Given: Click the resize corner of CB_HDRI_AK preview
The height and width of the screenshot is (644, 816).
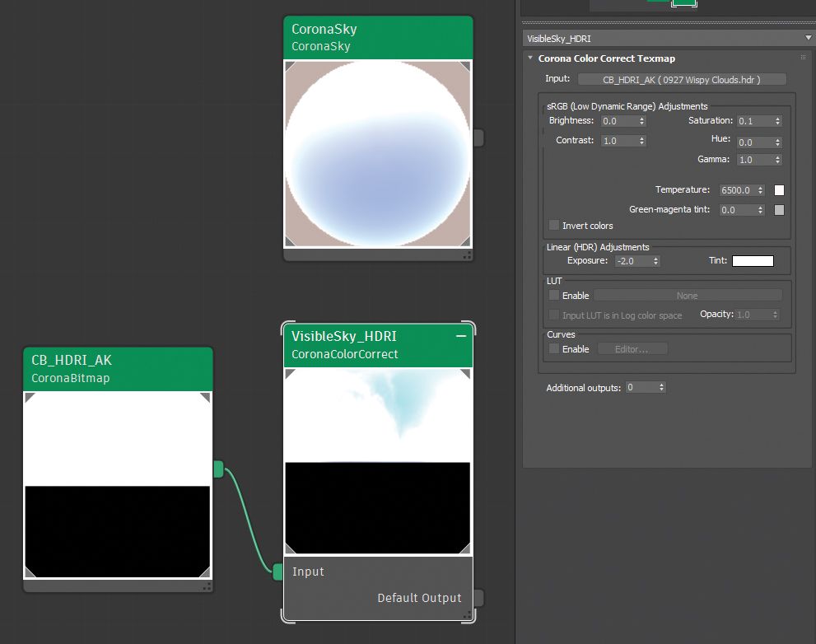Looking at the screenshot, I should tap(207, 588).
